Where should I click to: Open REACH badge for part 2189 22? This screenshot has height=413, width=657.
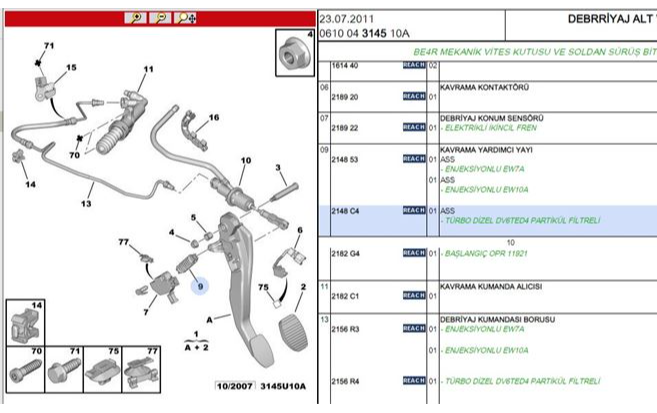[414, 127]
